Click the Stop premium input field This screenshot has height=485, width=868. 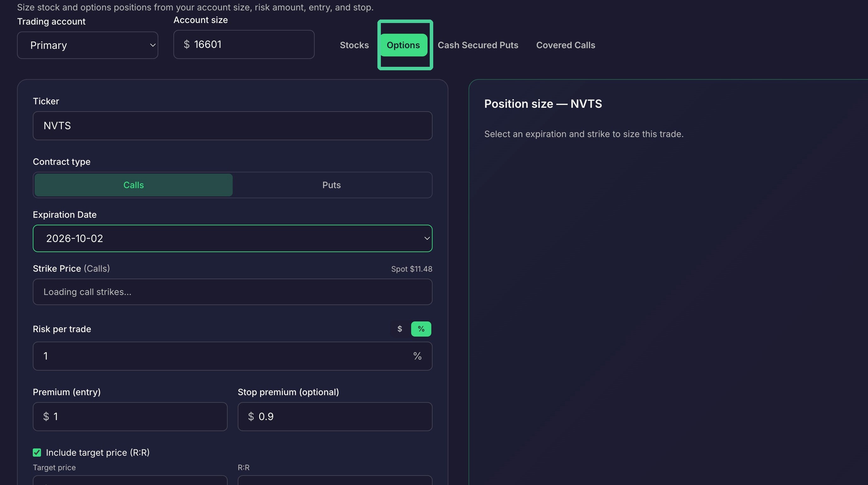point(335,416)
